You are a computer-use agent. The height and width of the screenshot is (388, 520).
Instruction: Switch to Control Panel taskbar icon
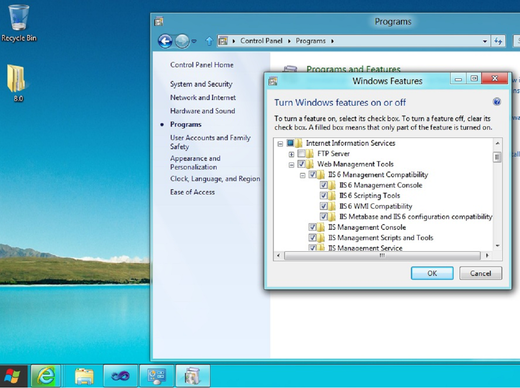(x=157, y=376)
